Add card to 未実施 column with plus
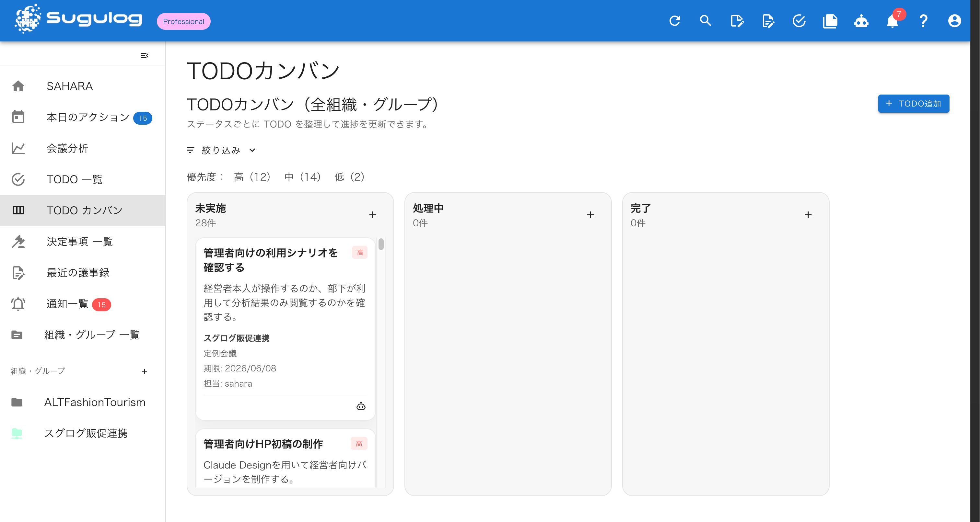This screenshot has height=522, width=980. pyautogui.click(x=372, y=215)
